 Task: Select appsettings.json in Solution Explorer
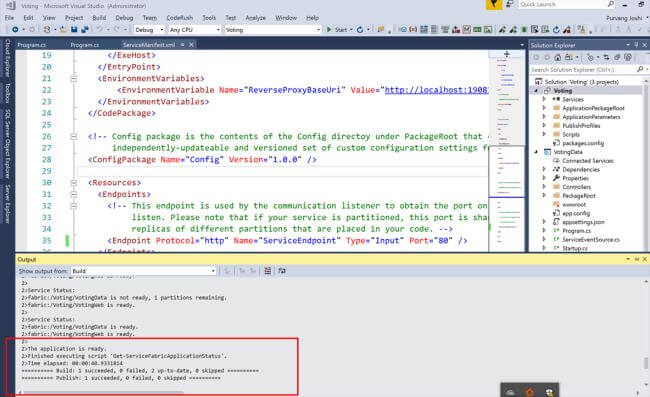[x=583, y=222]
